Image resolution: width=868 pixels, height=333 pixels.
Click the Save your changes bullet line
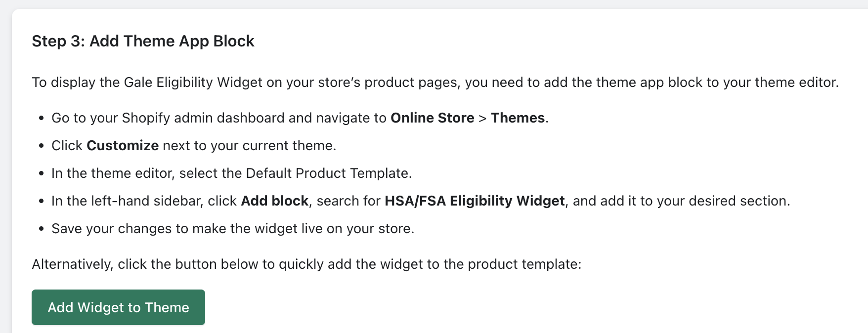pyautogui.click(x=233, y=228)
